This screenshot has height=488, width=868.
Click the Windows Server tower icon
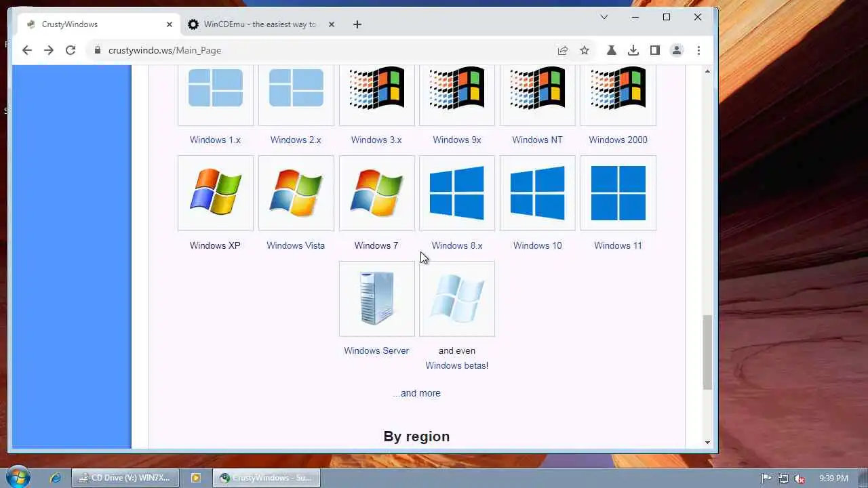[x=377, y=299]
